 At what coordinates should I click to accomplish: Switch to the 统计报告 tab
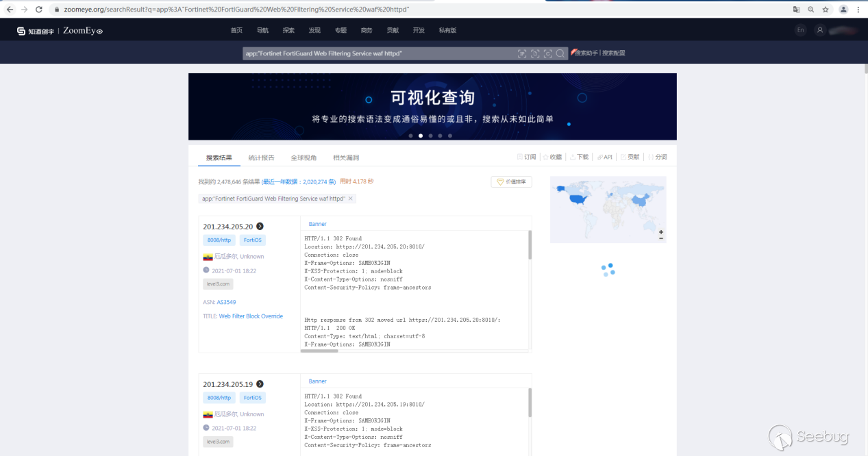click(x=261, y=157)
